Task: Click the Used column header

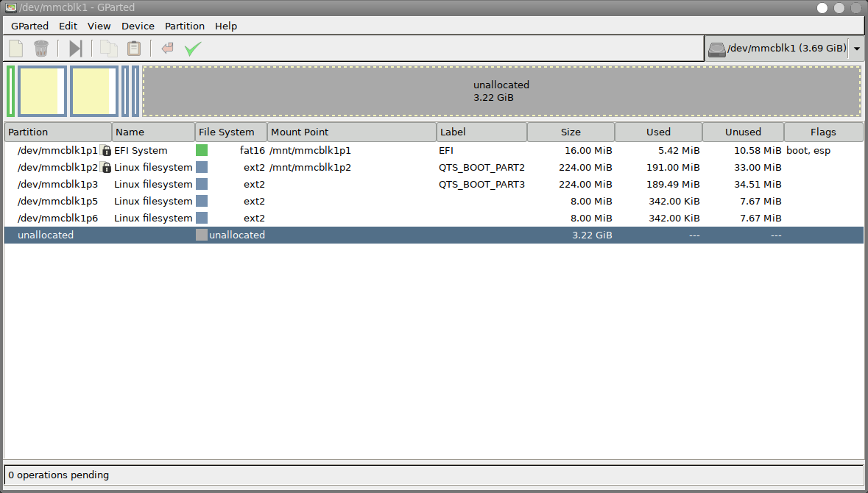Action: coord(658,132)
